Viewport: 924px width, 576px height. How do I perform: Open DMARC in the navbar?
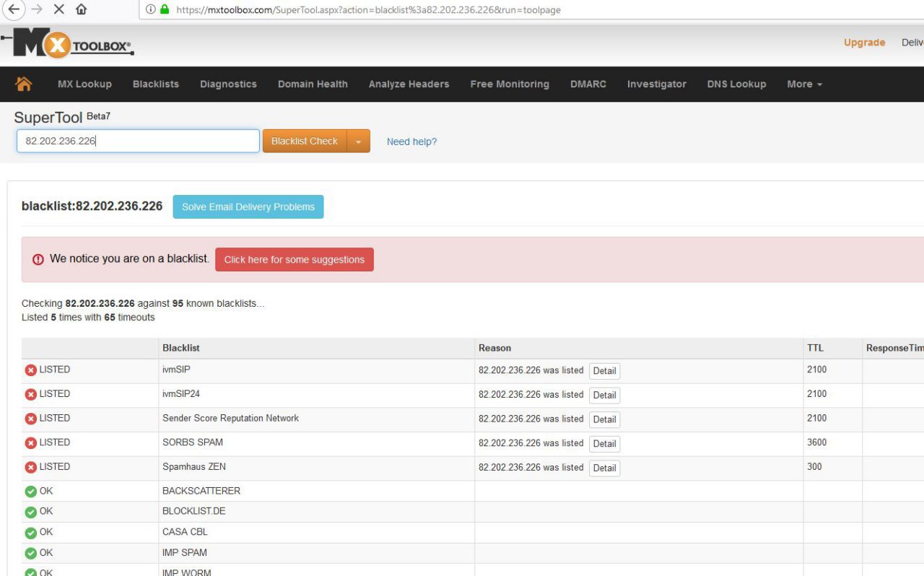pyautogui.click(x=588, y=84)
